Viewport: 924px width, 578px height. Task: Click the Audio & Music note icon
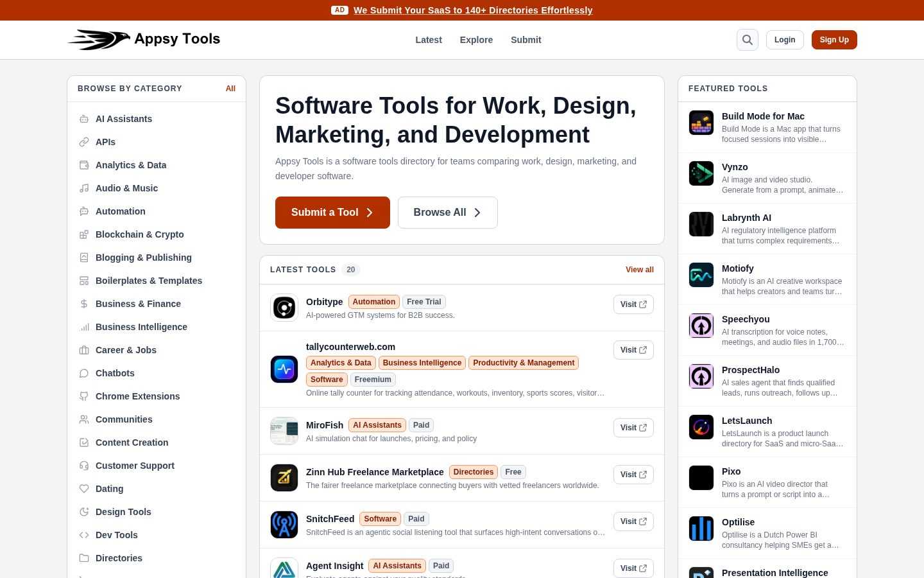(x=84, y=188)
